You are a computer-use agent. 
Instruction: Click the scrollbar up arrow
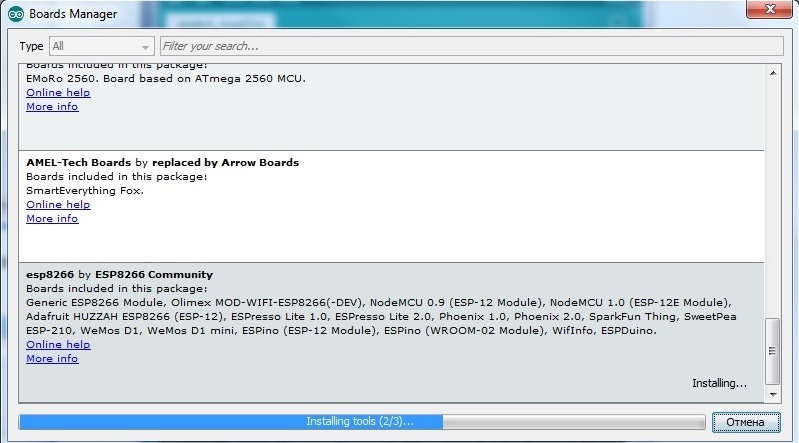tap(773, 73)
